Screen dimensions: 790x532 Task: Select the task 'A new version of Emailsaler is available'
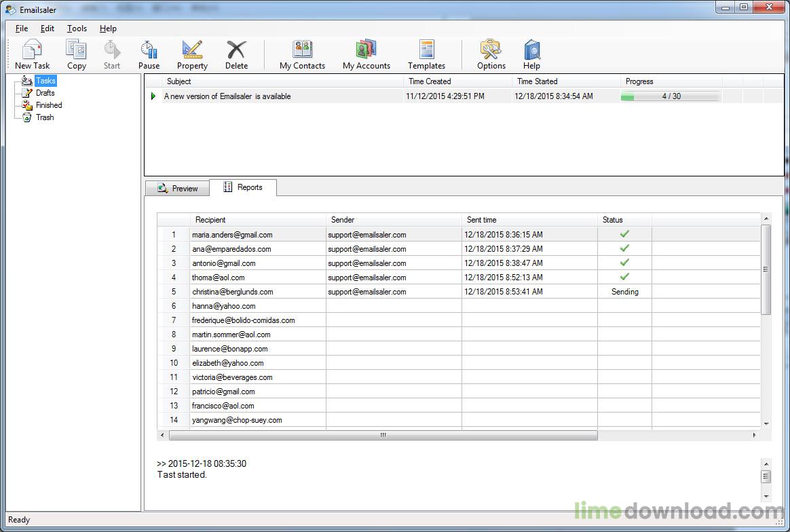(227, 96)
